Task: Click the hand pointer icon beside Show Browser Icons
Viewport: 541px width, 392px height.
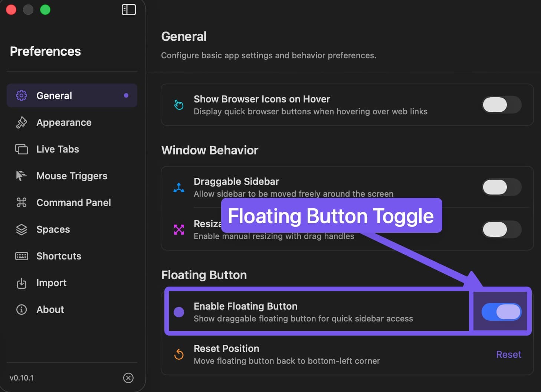Action: click(179, 105)
